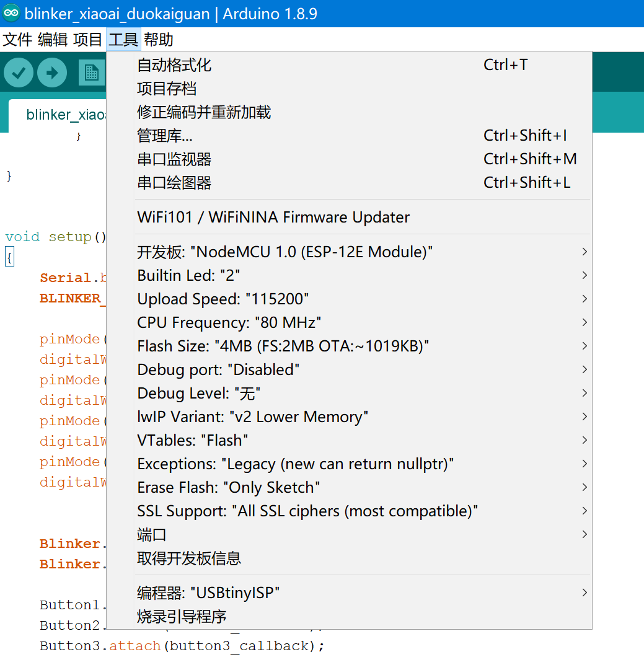Screen dimensions: 644x657
Task: Expand VTables "Flash" submenu
Action: [x=349, y=440]
